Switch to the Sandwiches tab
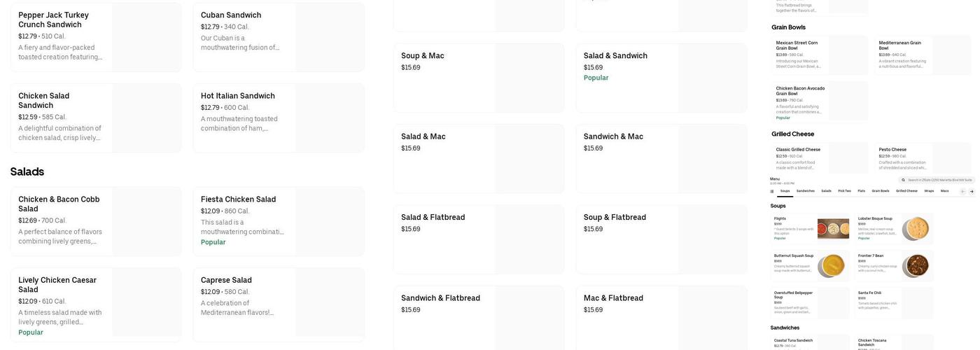The width and height of the screenshot is (980, 350). (806, 191)
